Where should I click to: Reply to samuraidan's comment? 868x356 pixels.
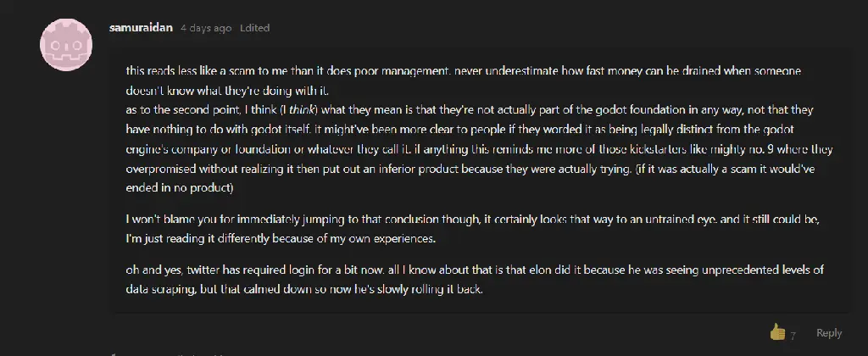point(829,333)
